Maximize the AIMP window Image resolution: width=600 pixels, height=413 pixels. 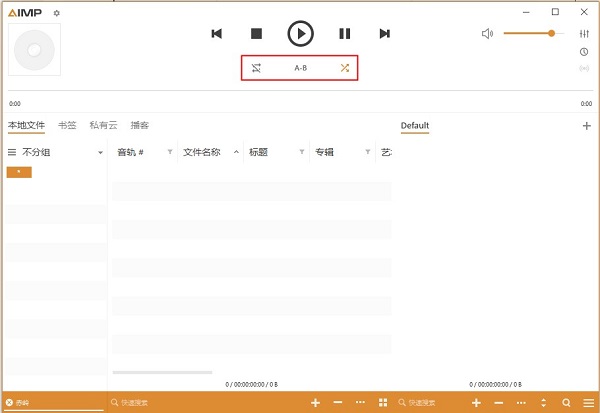coord(555,12)
